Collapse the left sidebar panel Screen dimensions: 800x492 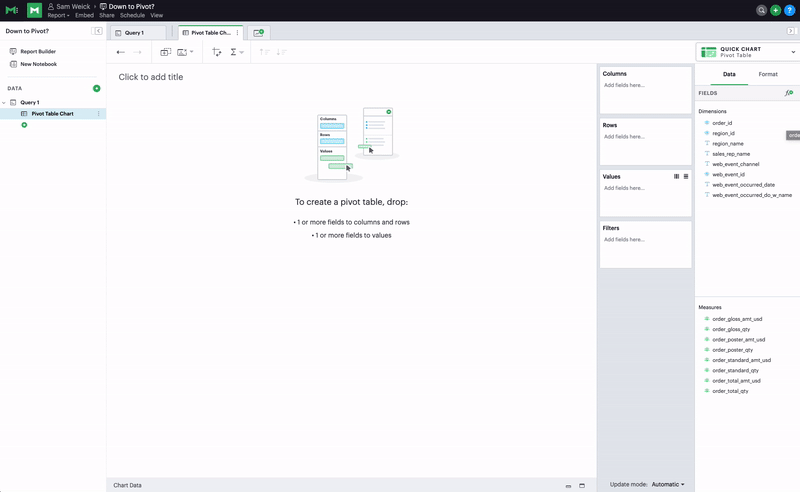click(x=98, y=32)
